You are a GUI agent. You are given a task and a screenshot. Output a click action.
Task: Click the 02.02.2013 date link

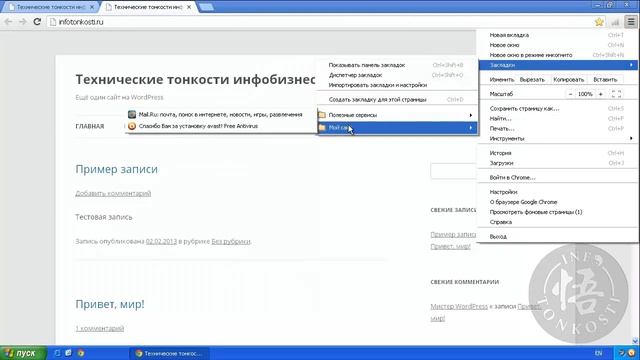[x=161, y=241]
